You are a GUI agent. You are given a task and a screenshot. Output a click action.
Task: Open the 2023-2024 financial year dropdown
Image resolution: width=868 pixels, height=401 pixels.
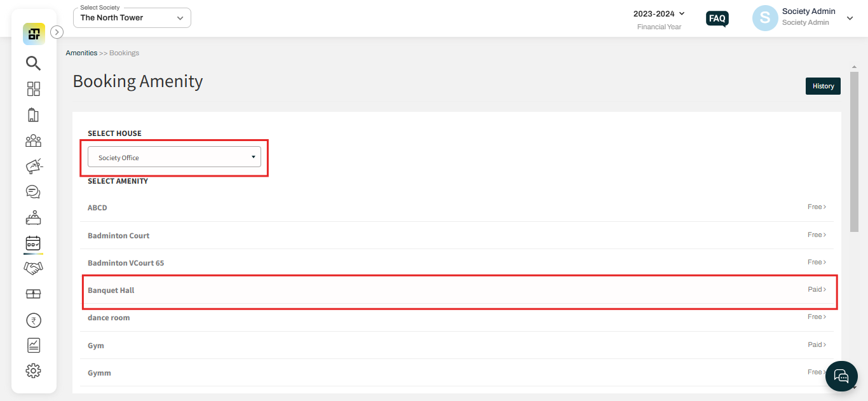coord(659,13)
